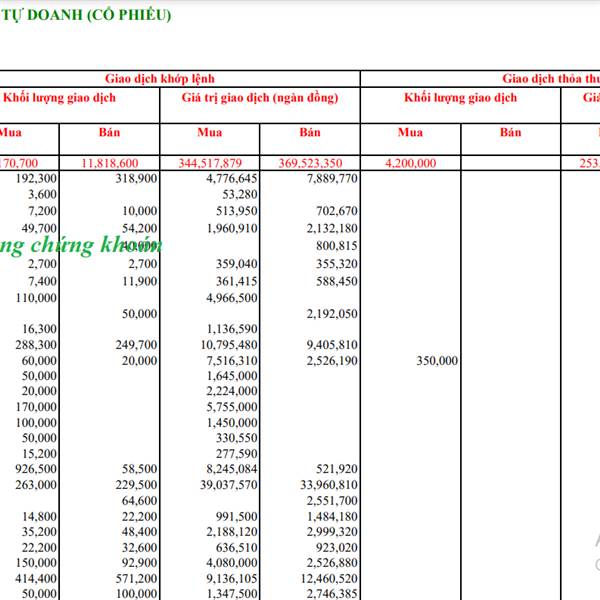Select cell value 2,188,120
The height and width of the screenshot is (600, 600).
tap(232, 532)
